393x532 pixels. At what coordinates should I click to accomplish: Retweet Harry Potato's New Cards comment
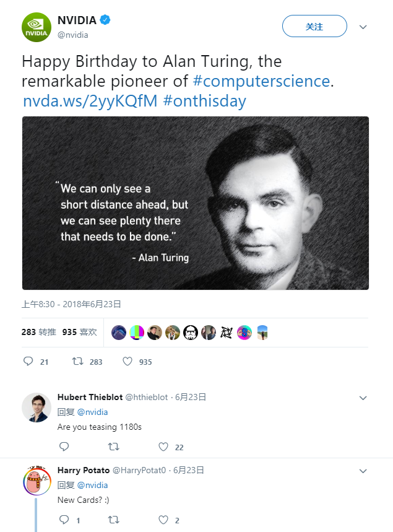click(113, 520)
